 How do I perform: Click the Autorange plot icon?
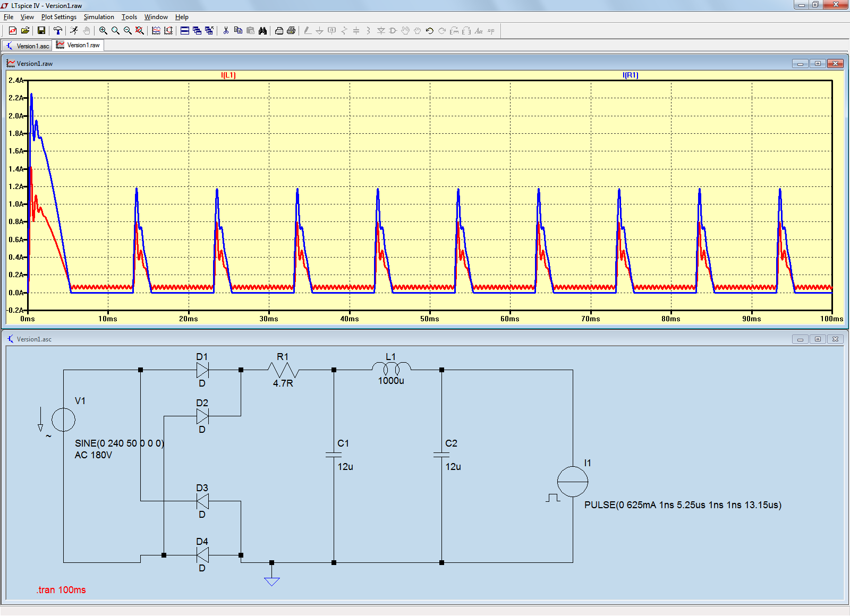pyautogui.click(x=168, y=31)
